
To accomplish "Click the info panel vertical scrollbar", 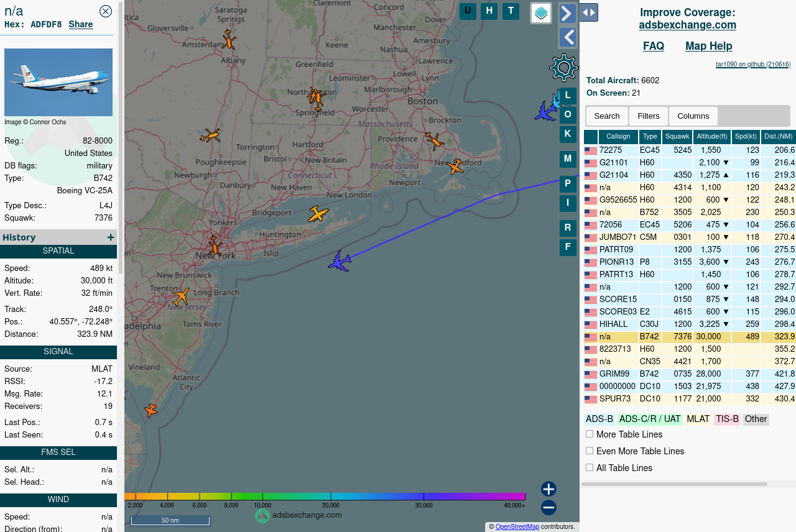I will coord(121,137).
